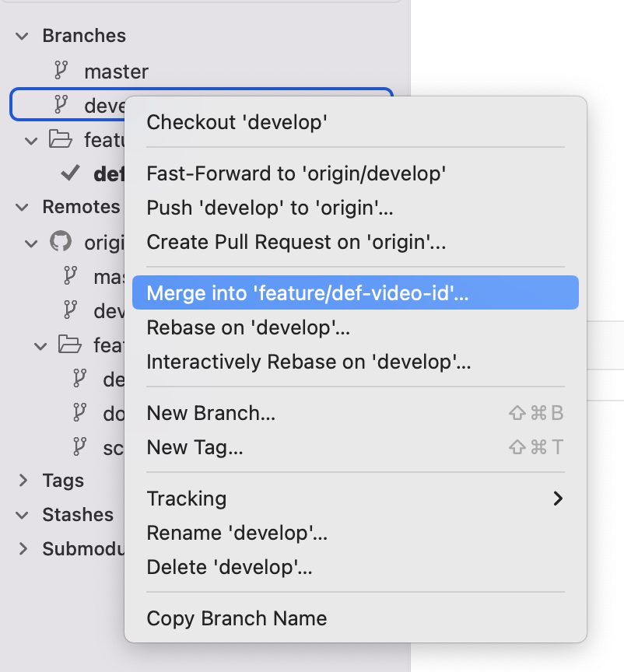The width and height of the screenshot is (624, 672).
Task: Expand the Submodules section
Action: 22,549
